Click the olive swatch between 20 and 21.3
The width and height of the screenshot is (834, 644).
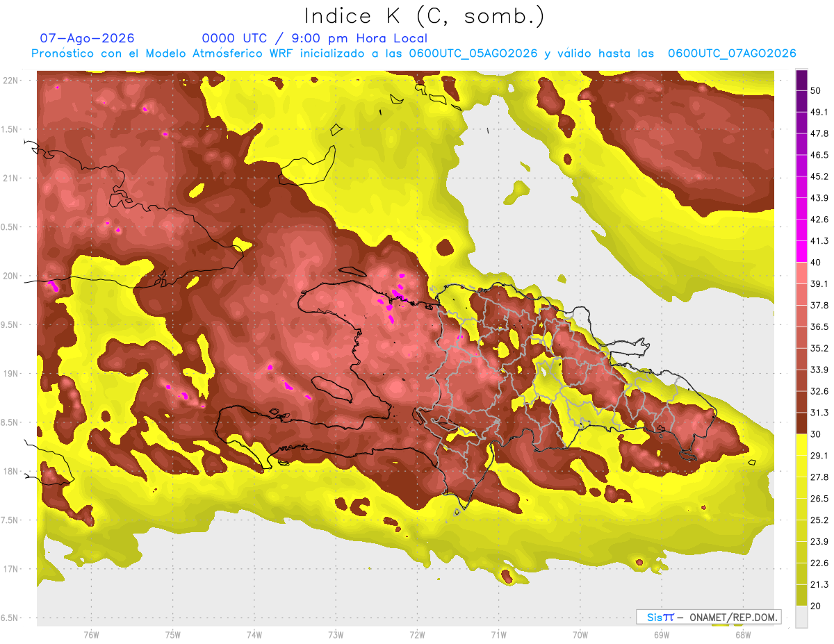coord(801,595)
